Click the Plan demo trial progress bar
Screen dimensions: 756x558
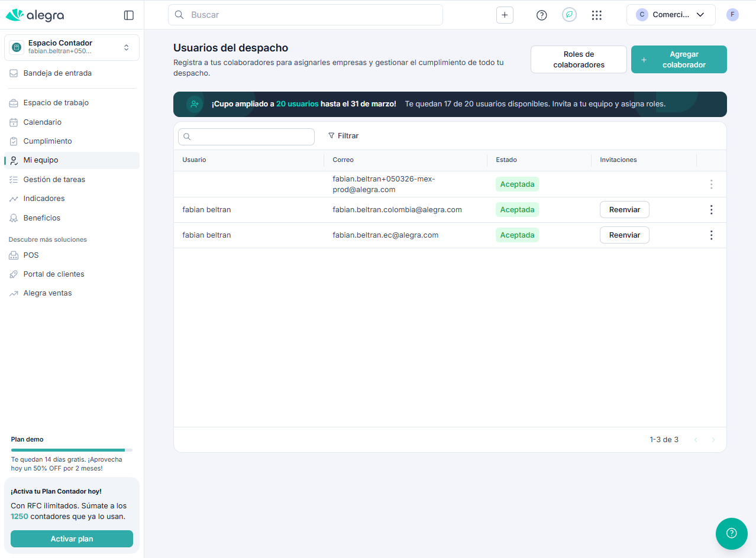pos(72,450)
